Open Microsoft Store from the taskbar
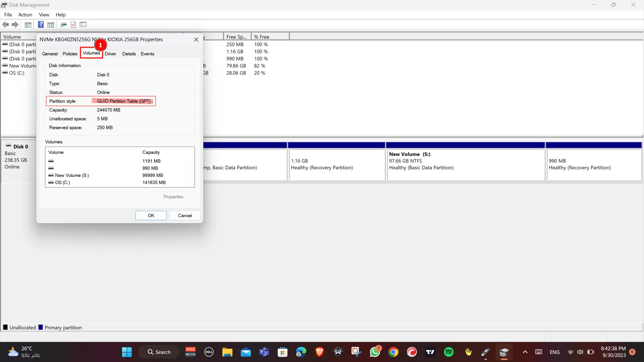This screenshot has height=362, width=644. tap(283, 352)
